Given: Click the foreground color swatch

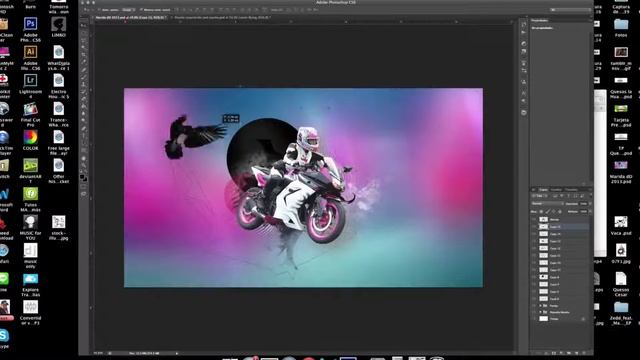Looking at the screenshot, I should 82,177.
